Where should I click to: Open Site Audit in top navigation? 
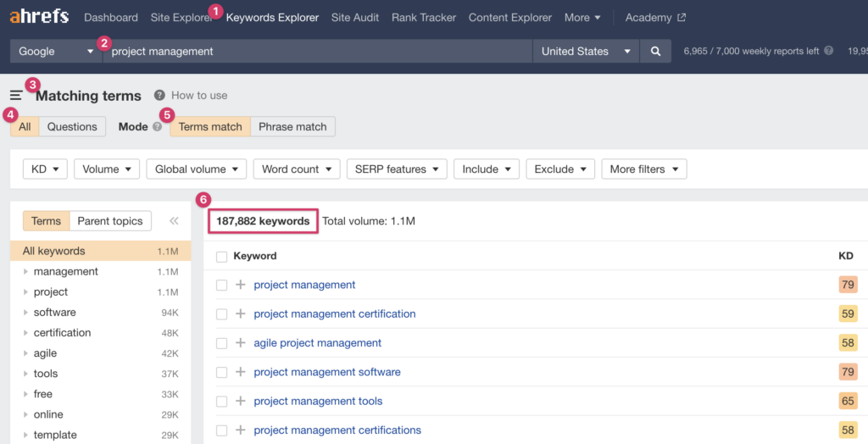[x=355, y=17]
